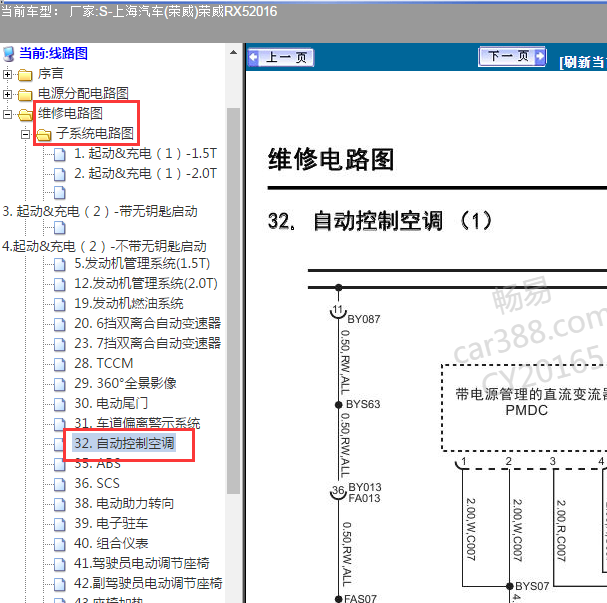This screenshot has width=607, height=603.
Task: Select the 维修电路图 folder label
Action: coord(70,114)
